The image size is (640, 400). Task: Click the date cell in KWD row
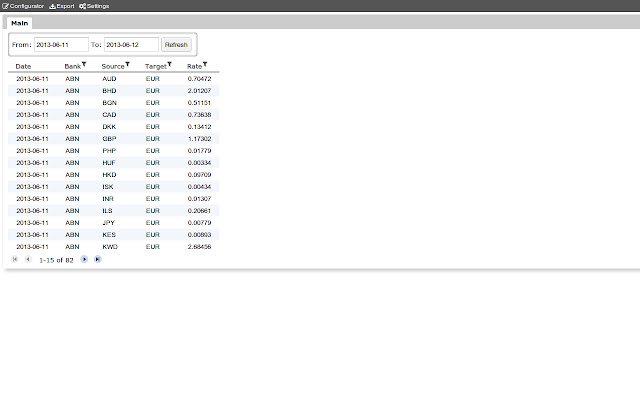[32, 247]
